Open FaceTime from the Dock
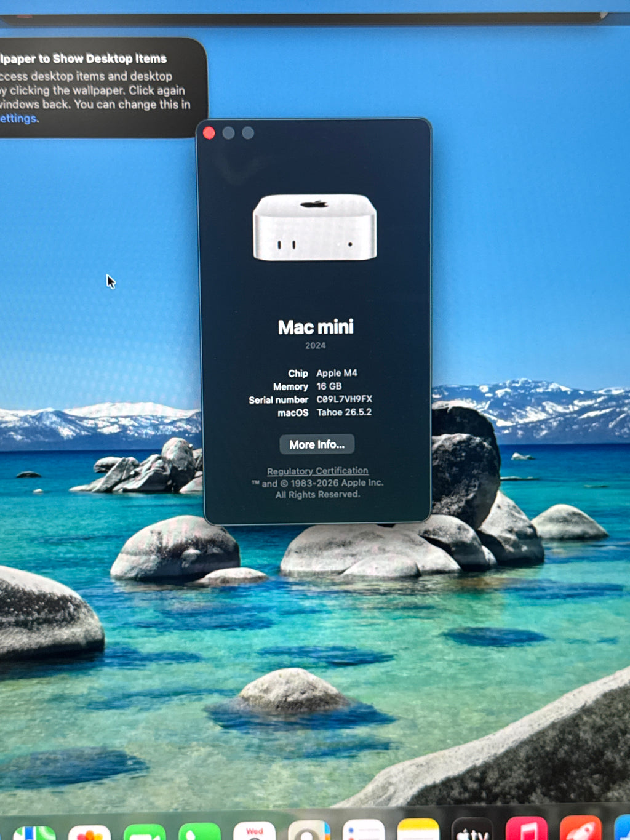 (x=145, y=833)
